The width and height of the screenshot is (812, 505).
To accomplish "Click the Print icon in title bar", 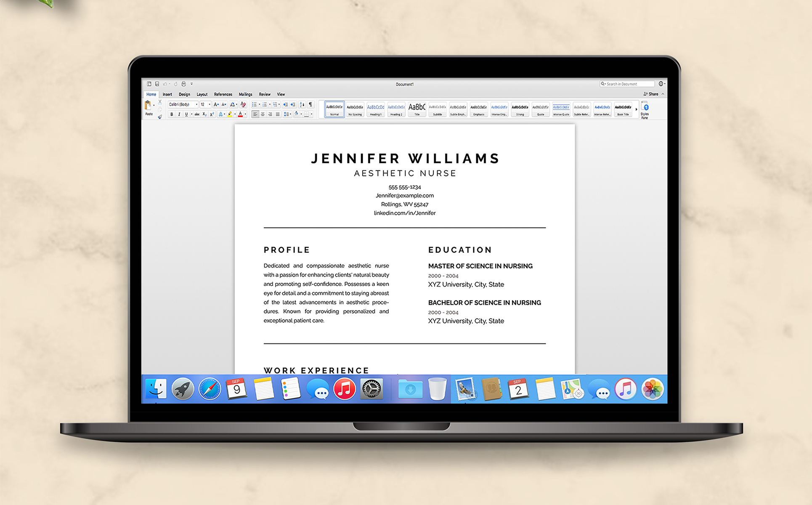I will tap(183, 84).
